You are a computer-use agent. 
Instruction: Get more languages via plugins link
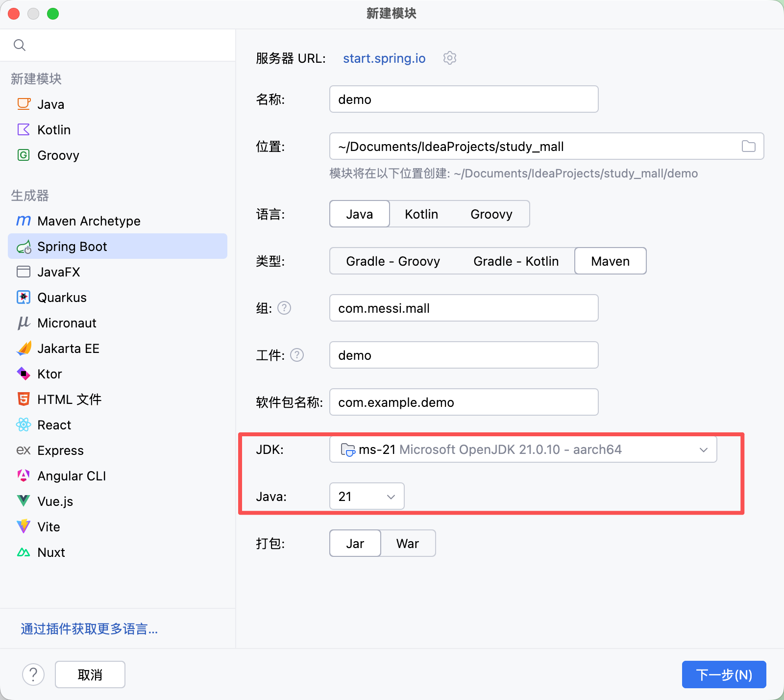coord(89,629)
